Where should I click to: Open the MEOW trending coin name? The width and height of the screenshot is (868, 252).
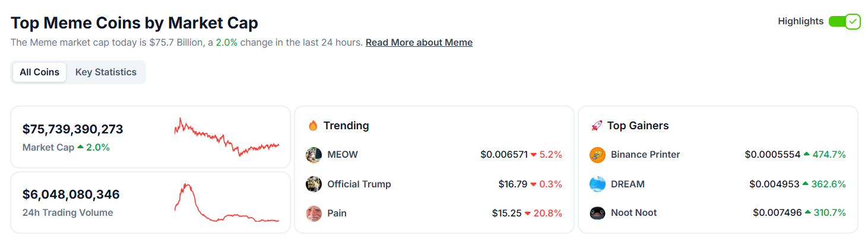(x=343, y=155)
